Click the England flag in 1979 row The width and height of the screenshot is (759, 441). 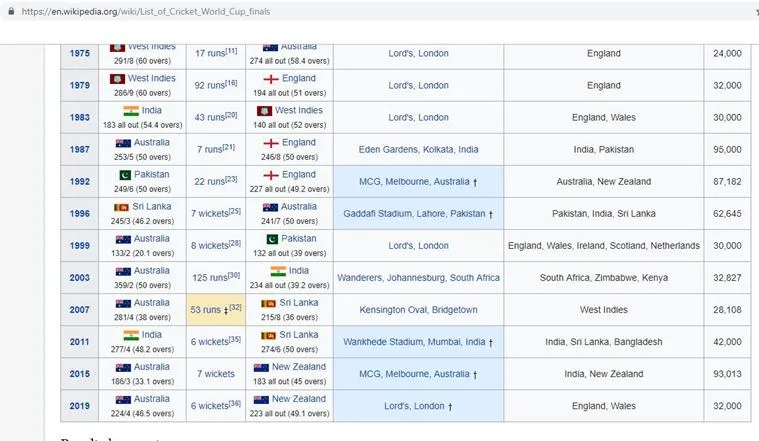coord(271,78)
